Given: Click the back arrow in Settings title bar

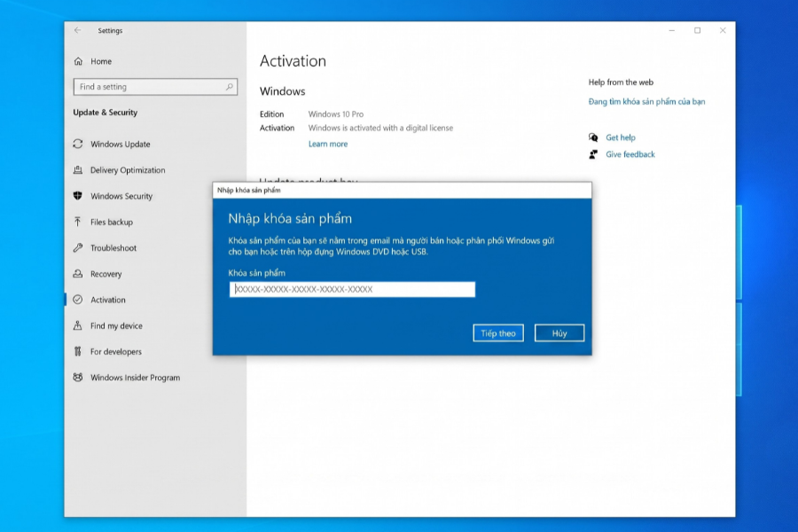Looking at the screenshot, I should (x=77, y=30).
